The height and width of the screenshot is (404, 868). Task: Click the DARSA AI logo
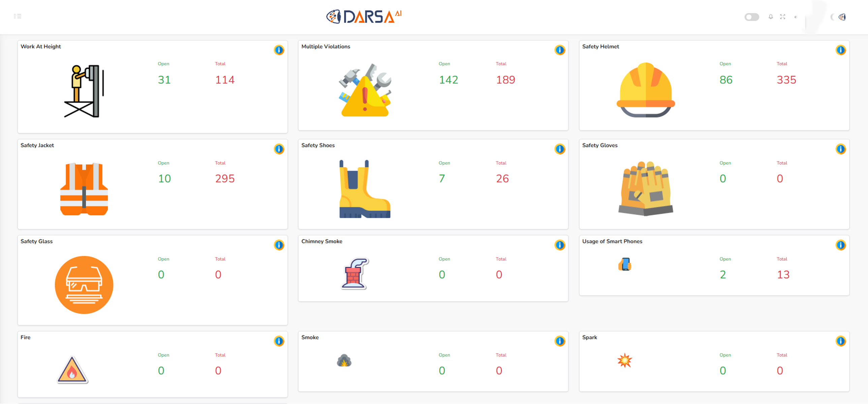[364, 16]
